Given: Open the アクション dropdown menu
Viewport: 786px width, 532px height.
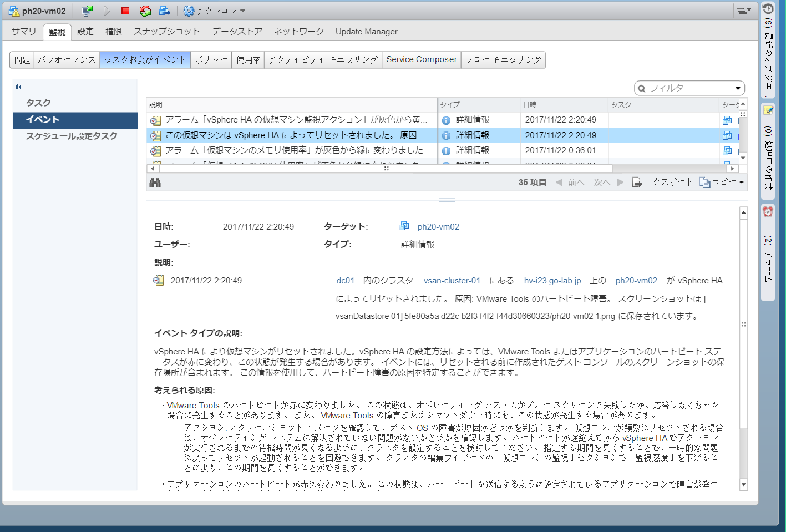Looking at the screenshot, I should (x=215, y=11).
